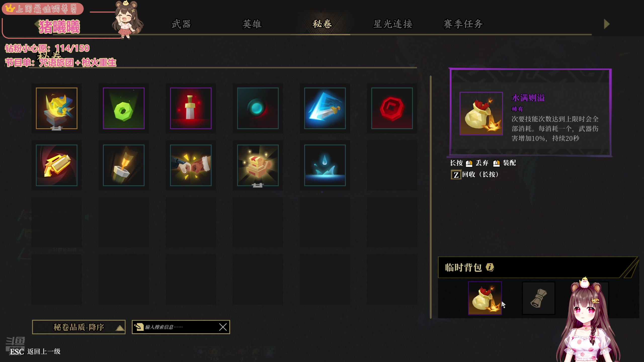Select the red octagon coin scroll icon
The image size is (644, 362).
[x=392, y=108]
